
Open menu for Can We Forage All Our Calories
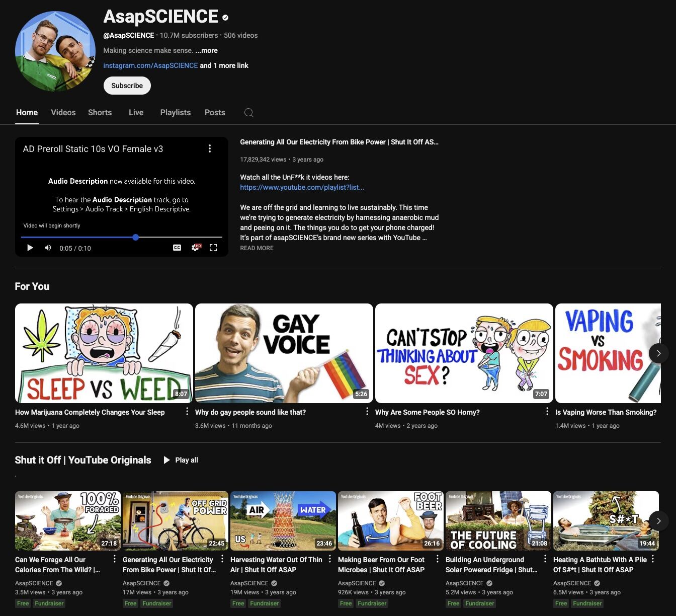(x=115, y=559)
